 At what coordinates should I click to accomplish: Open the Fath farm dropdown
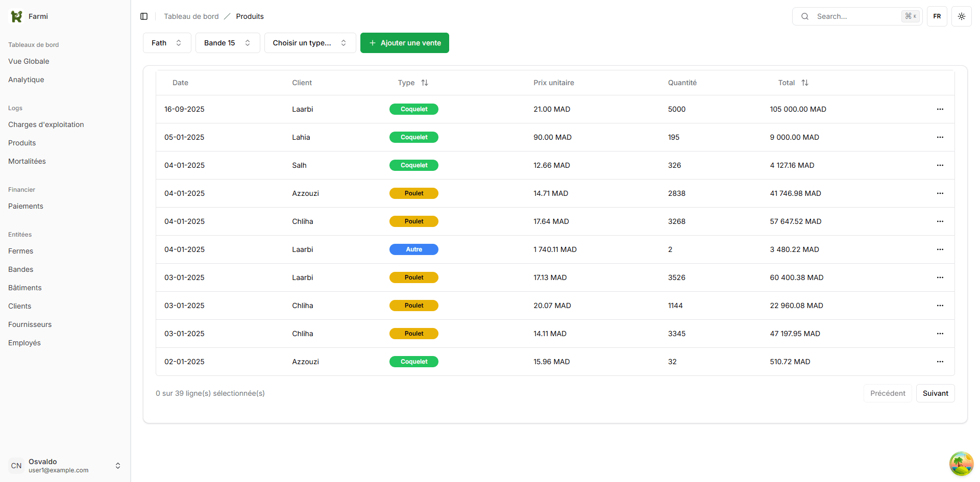(167, 43)
